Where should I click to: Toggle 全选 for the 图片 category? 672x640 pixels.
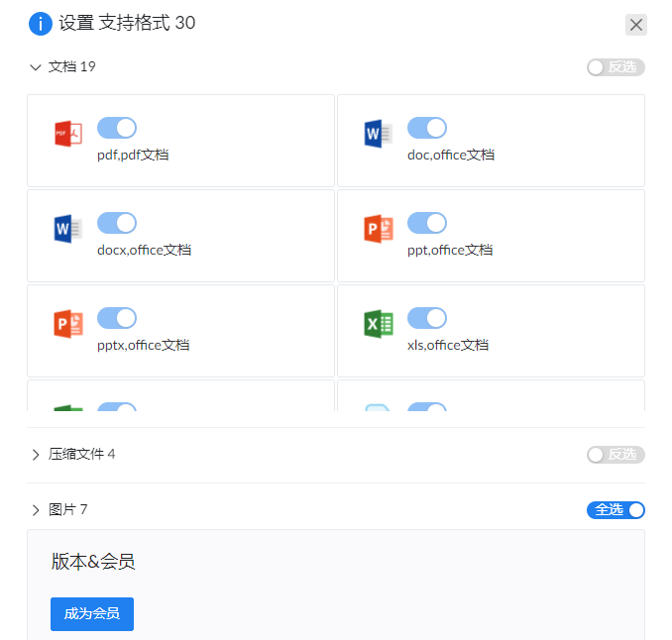(616, 510)
